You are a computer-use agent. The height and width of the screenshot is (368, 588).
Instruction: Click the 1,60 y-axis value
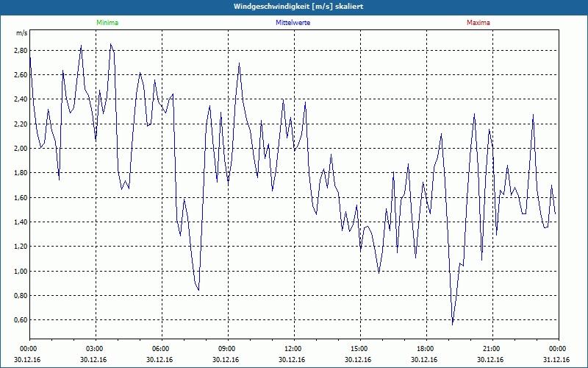point(21,197)
